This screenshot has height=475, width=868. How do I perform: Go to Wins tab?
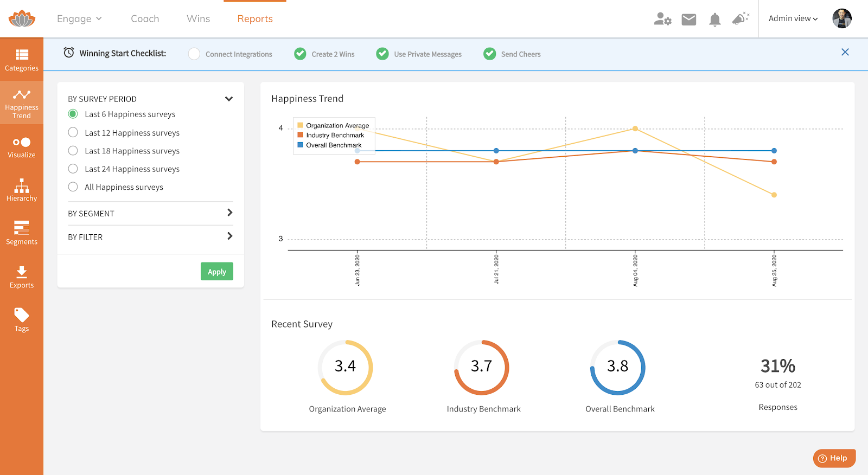(199, 19)
